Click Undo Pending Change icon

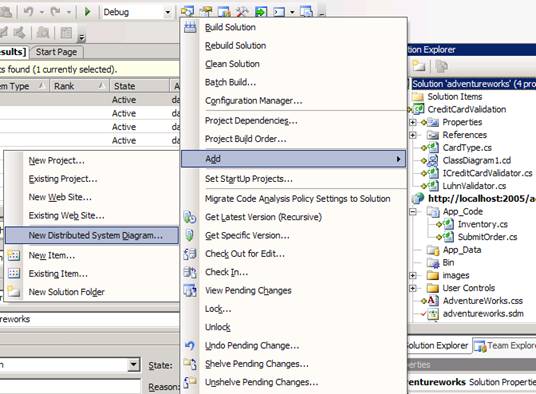(x=190, y=345)
